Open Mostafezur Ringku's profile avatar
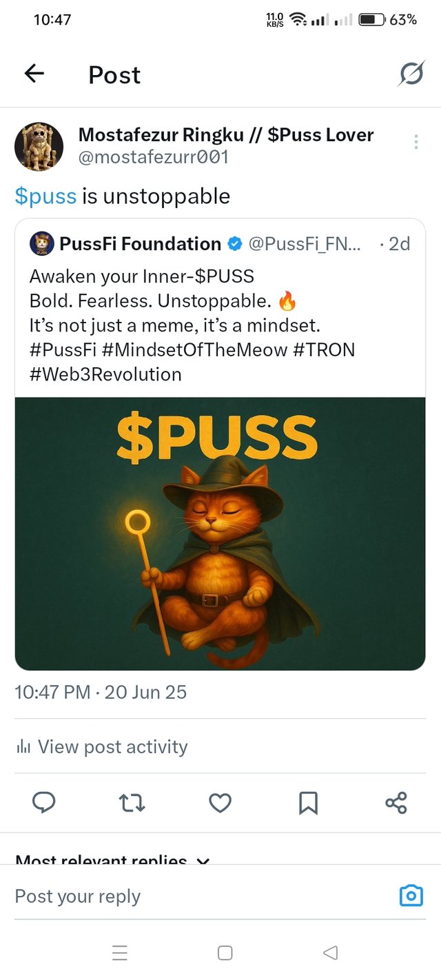This screenshot has width=441, height=980. tap(39, 147)
